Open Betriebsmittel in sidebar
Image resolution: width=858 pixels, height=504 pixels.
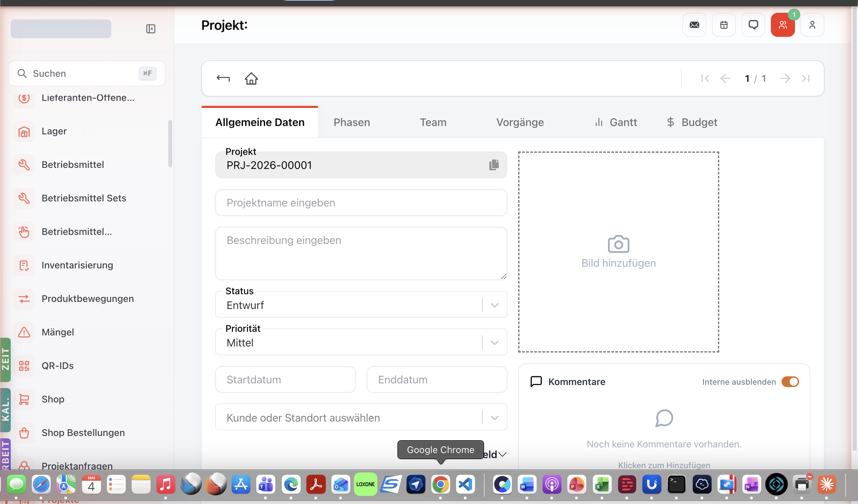click(x=87, y=165)
